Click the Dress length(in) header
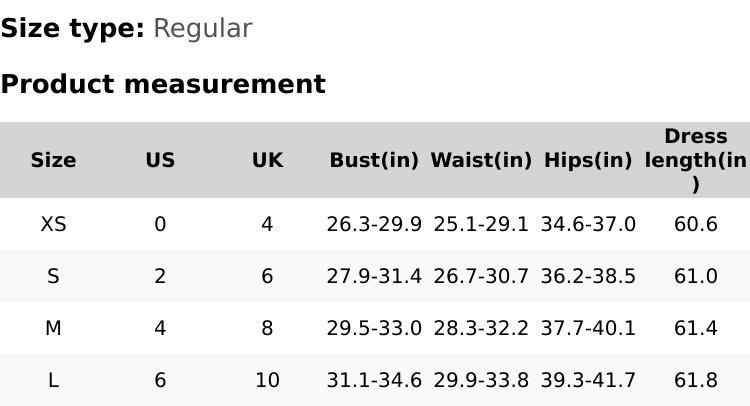Image resolution: width=750 pixels, height=406 pixels. (695, 160)
